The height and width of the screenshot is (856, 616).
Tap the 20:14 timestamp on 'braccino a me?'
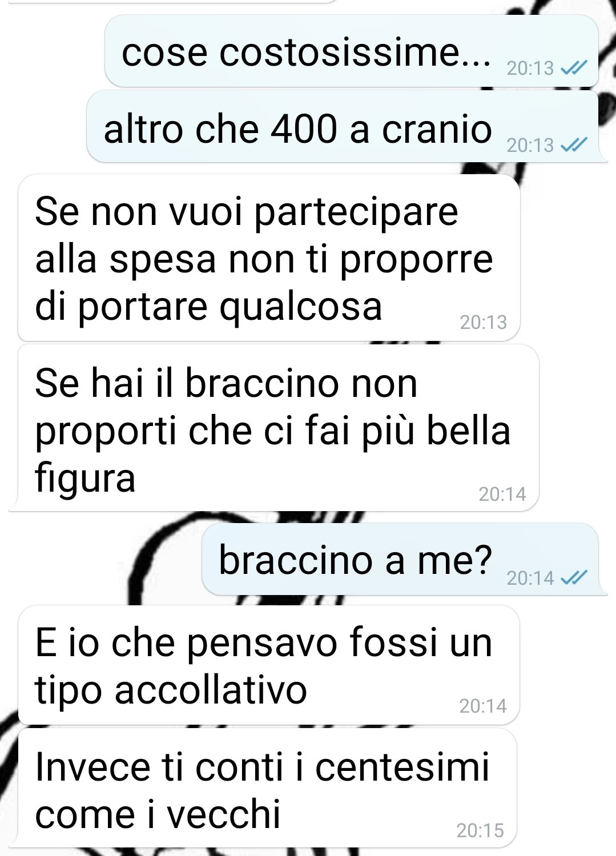pos(530,578)
